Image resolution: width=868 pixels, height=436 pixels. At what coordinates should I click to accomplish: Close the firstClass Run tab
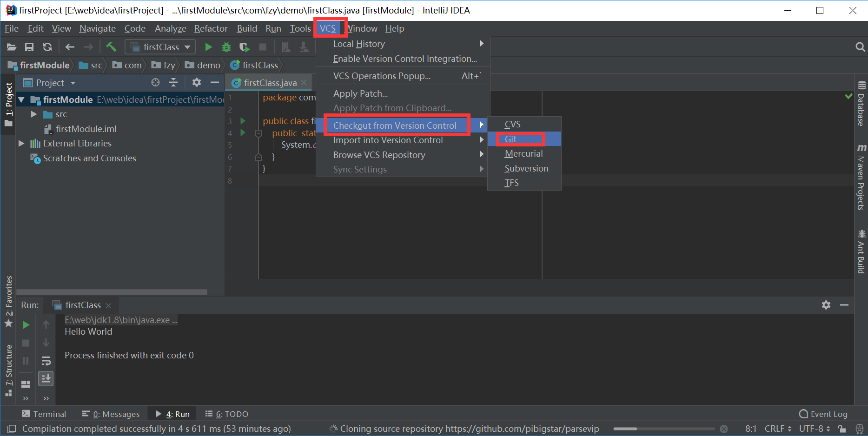[108, 305]
